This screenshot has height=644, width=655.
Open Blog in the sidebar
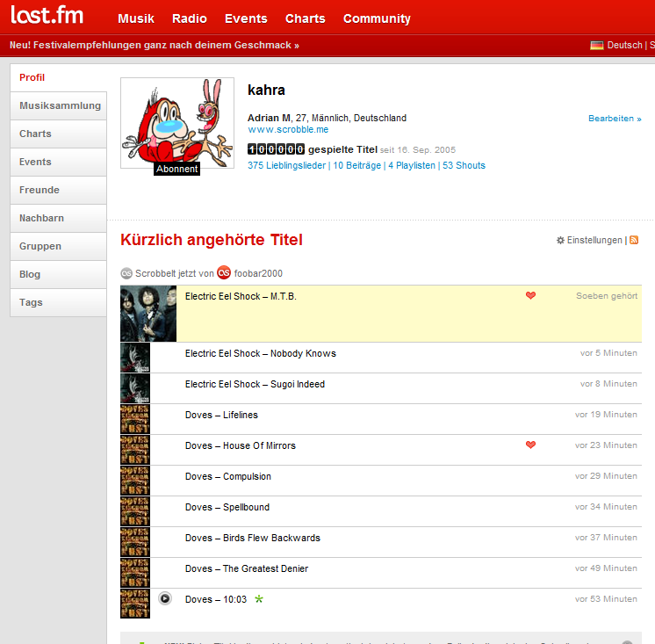click(x=59, y=275)
